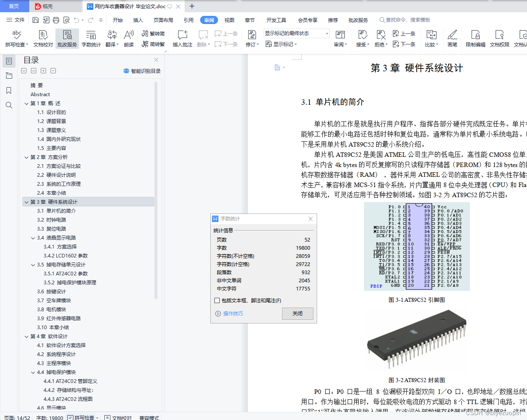Reject the revision with 拒绝

(x=381, y=39)
